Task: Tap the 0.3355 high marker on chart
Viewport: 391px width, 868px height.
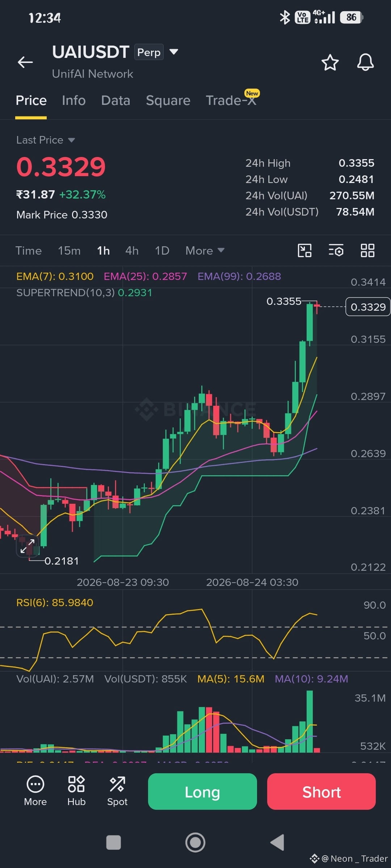Action: coord(284,301)
